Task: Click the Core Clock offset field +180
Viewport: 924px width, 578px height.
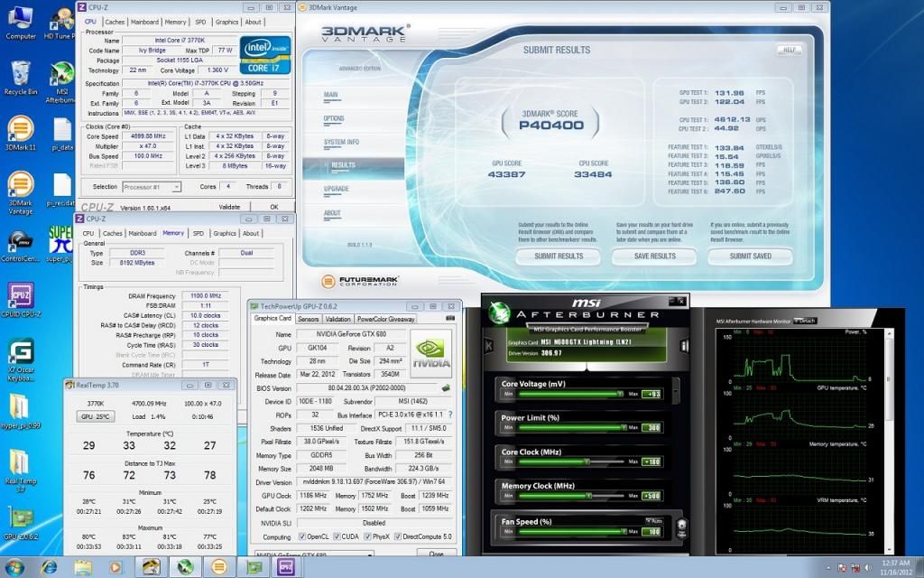Action: (651, 461)
